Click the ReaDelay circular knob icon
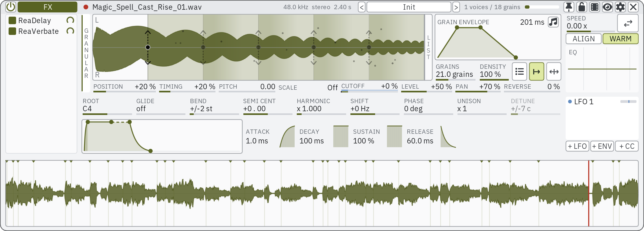Image resolution: width=644 pixels, height=231 pixels. click(70, 20)
